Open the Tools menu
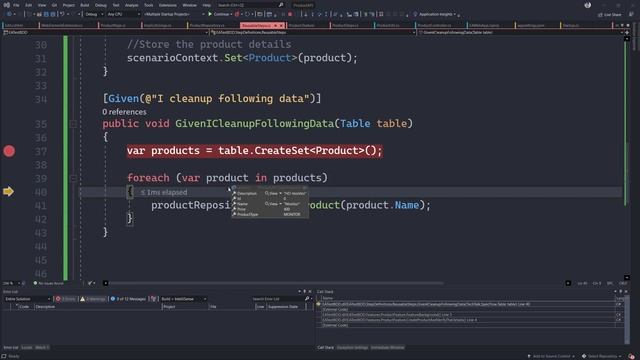Screen dimensions: 640x360 (149, 5)
